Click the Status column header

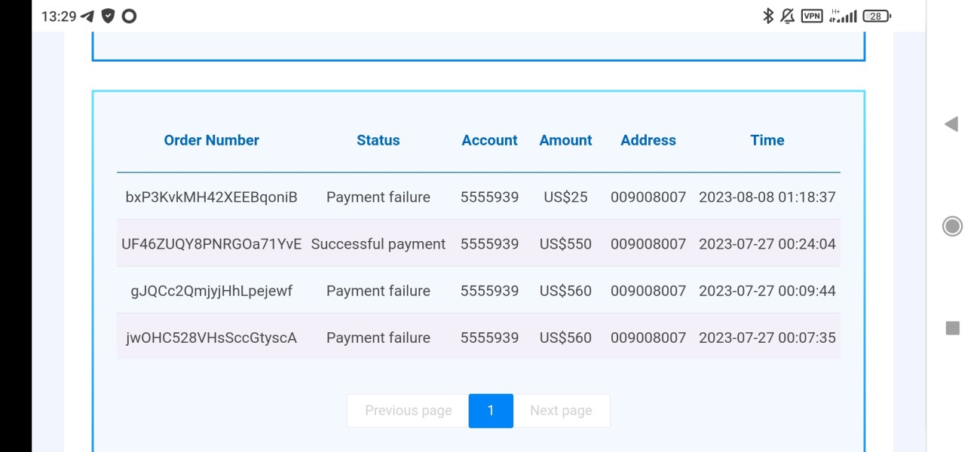378,140
